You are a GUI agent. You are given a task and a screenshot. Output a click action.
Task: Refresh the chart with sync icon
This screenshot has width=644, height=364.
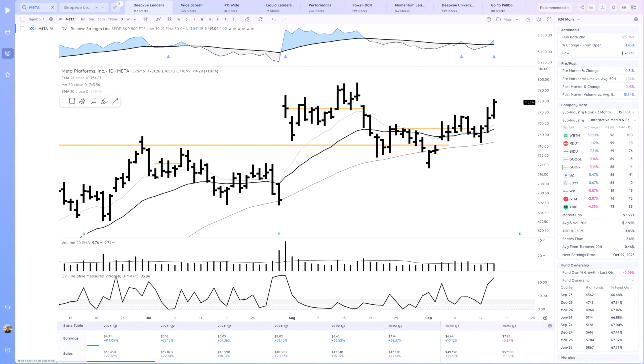260,19
